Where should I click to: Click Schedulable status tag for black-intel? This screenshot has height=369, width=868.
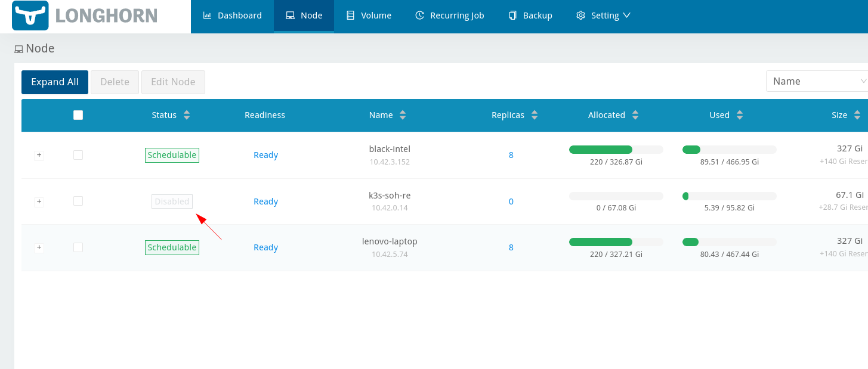coord(172,155)
